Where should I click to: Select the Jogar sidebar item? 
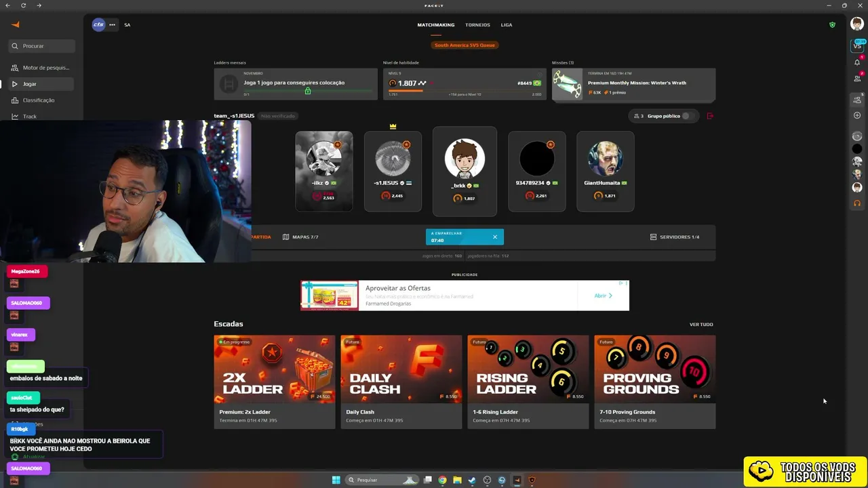(41, 84)
